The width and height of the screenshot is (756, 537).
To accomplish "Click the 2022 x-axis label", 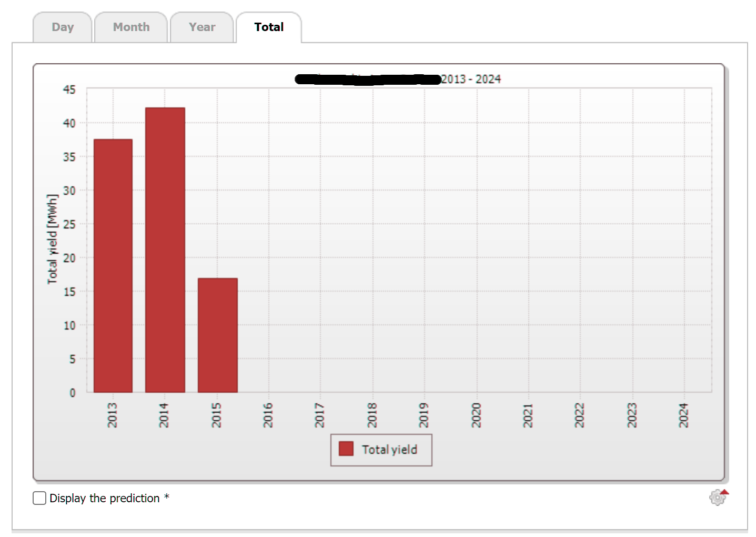I will coord(579,415).
